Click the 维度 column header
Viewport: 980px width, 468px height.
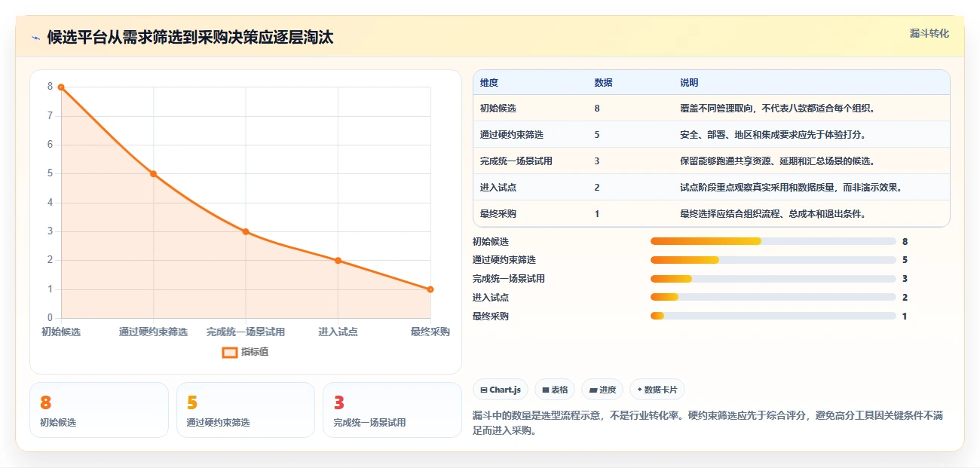click(x=489, y=82)
